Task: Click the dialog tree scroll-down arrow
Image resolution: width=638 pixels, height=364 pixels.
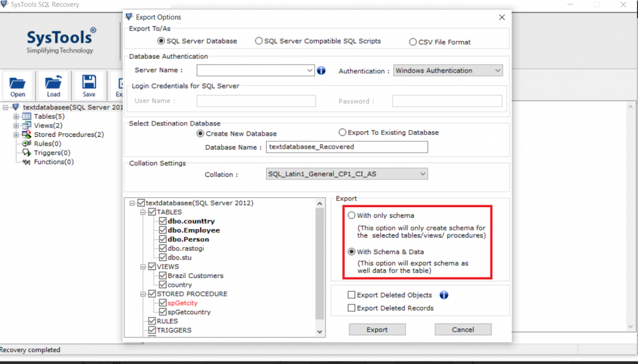Action: [x=320, y=332]
